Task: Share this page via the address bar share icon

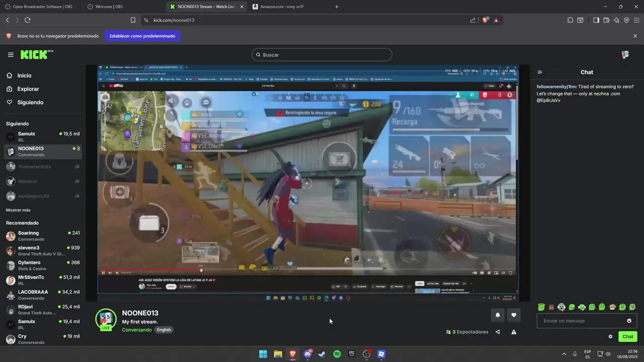Action: [473, 20]
